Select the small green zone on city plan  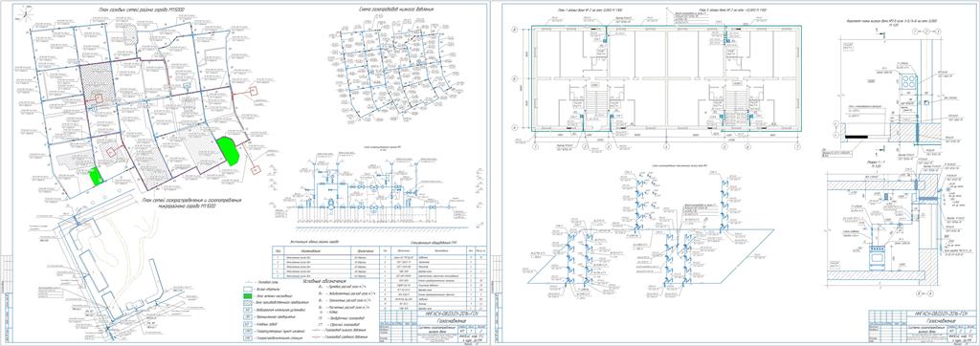pyautogui.click(x=95, y=177)
